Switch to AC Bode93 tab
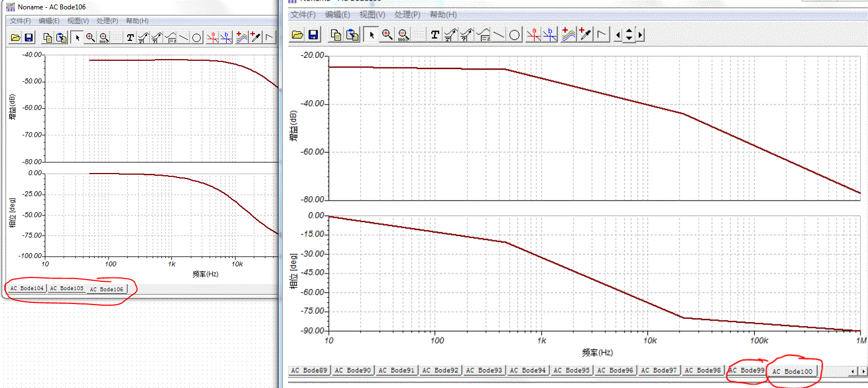868x388 pixels. pos(484,370)
